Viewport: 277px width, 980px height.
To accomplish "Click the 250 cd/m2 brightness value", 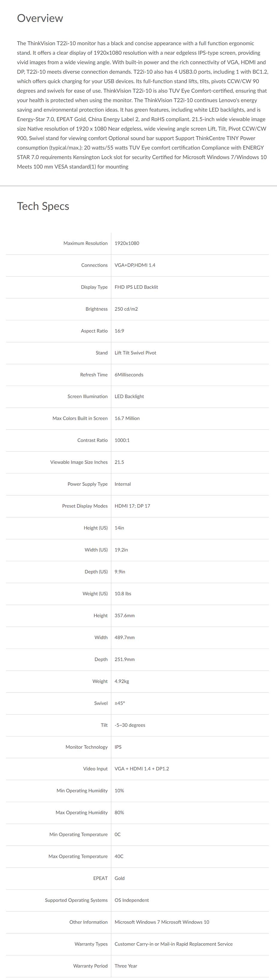I will pyautogui.click(x=126, y=309).
